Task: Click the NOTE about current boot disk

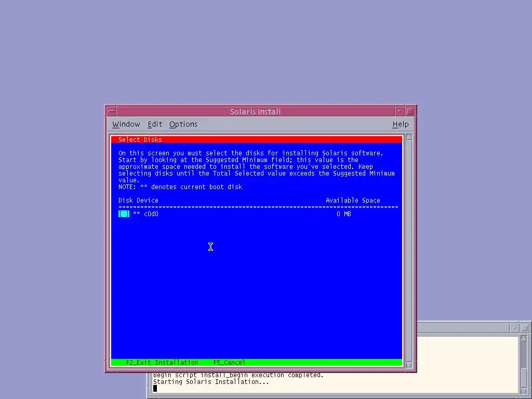Action: (x=180, y=187)
